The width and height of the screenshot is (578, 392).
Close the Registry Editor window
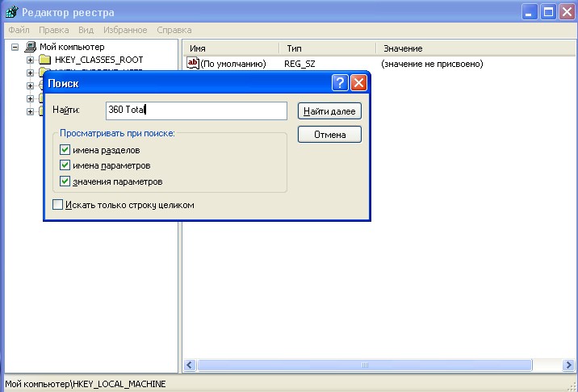(x=567, y=12)
